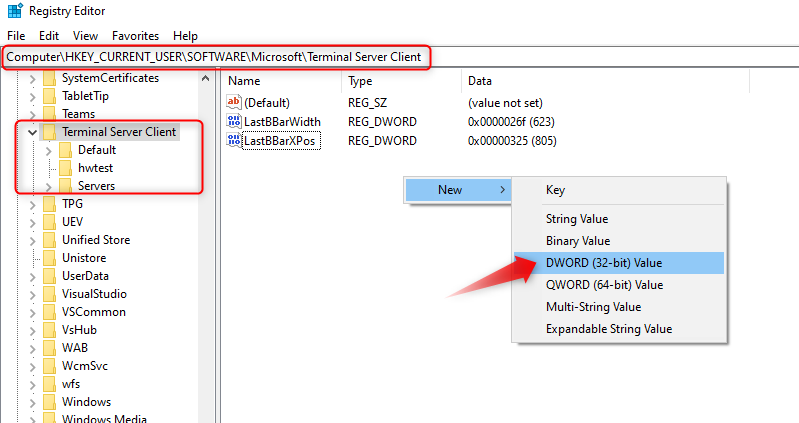Viewport: 799px width, 423px height.
Task: Click the Teams folder icon
Action: [49, 114]
